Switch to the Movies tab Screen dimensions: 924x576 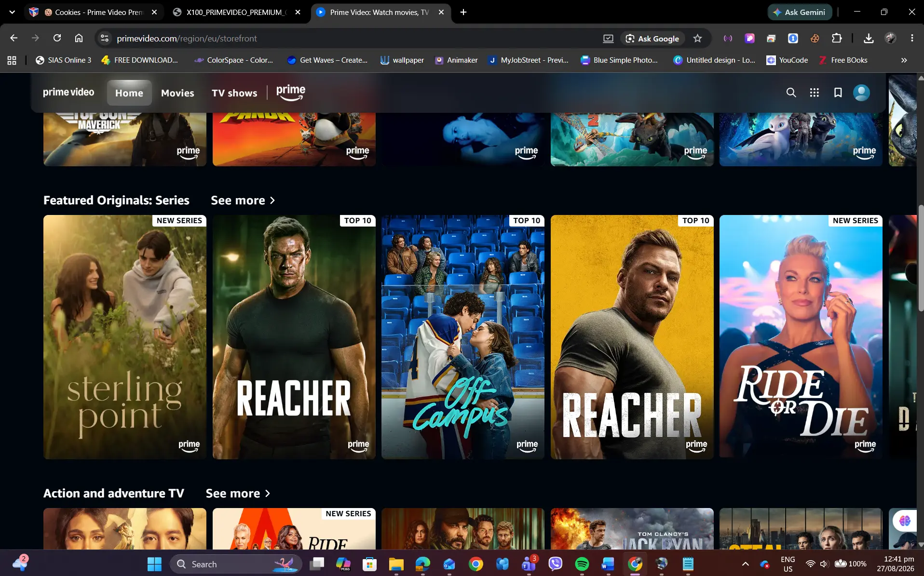177,93
